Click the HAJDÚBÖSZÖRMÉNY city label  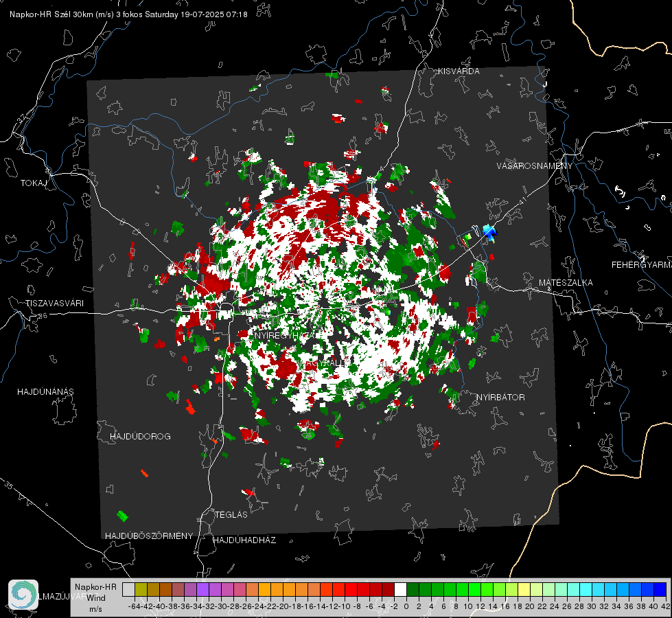149,536
